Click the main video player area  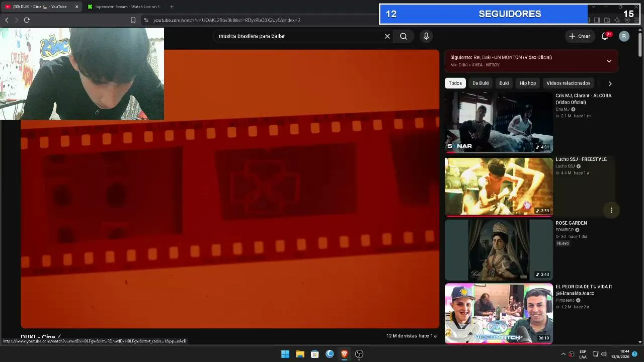point(230,189)
